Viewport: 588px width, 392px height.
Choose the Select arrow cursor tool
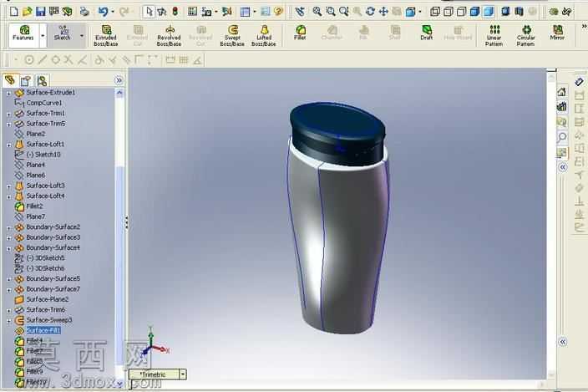pyautogui.click(x=149, y=12)
